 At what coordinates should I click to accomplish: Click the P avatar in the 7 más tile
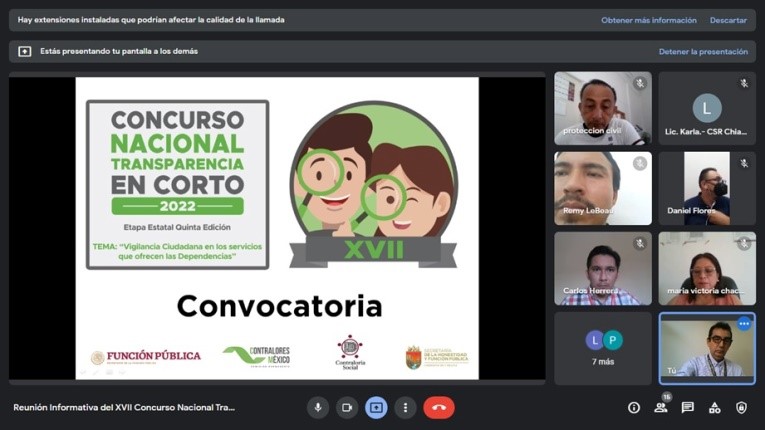pyautogui.click(x=613, y=340)
